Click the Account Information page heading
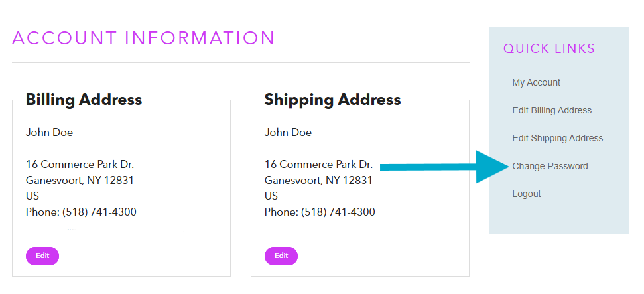The width and height of the screenshot is (644, 294). coord(143,38)
